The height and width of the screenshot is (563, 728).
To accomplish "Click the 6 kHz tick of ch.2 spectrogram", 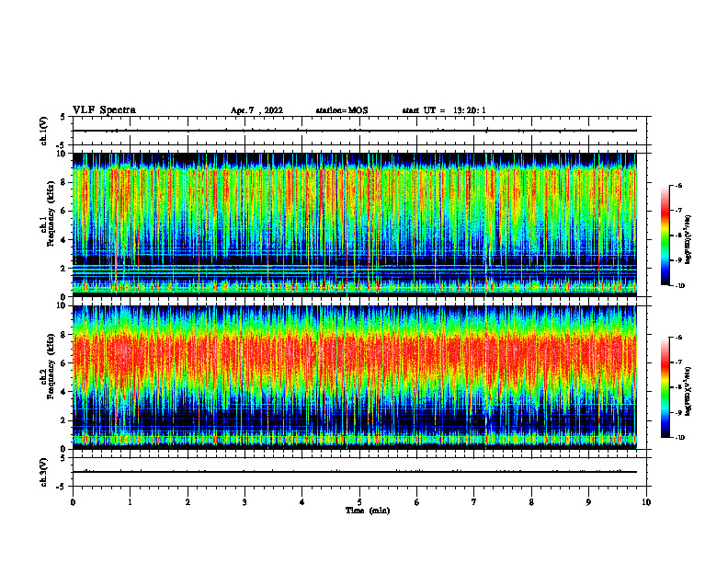I will [x=63, y=363].
